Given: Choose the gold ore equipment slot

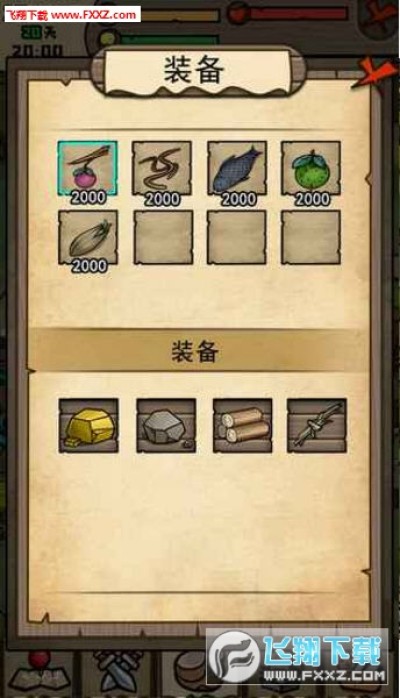Looking at the screenshot, I should click(x=89, y=426).
